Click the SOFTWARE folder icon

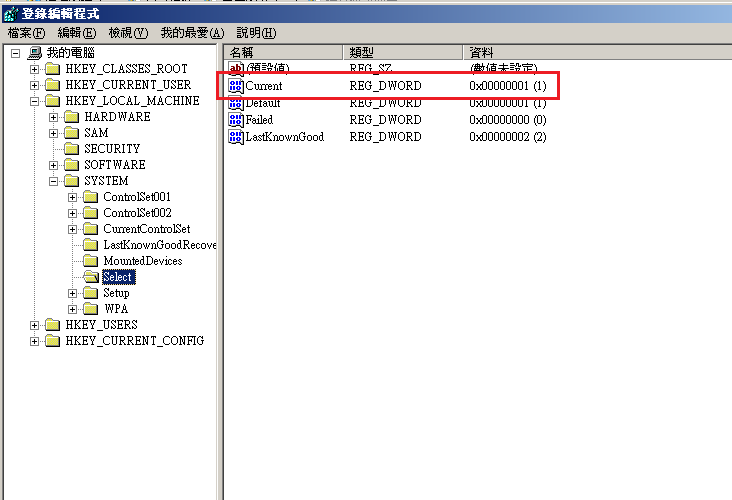pyautogui.click(x=71, y=165)
